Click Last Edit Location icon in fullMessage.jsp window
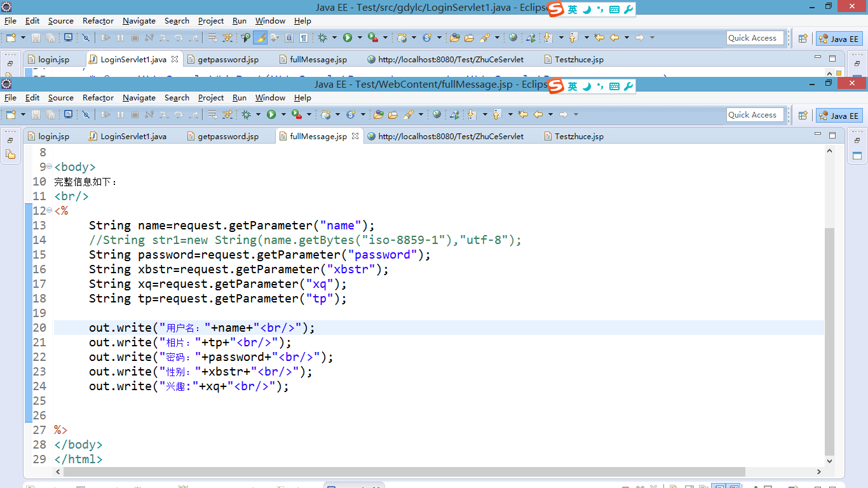 (522, 114)
